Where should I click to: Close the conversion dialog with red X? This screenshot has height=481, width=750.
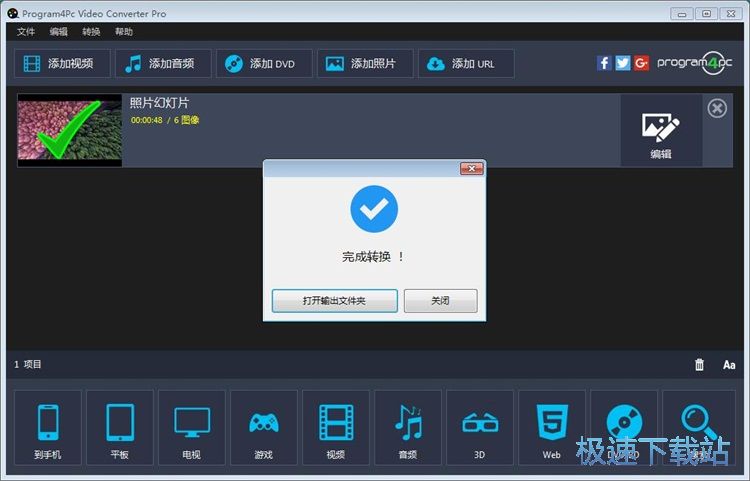472,168
